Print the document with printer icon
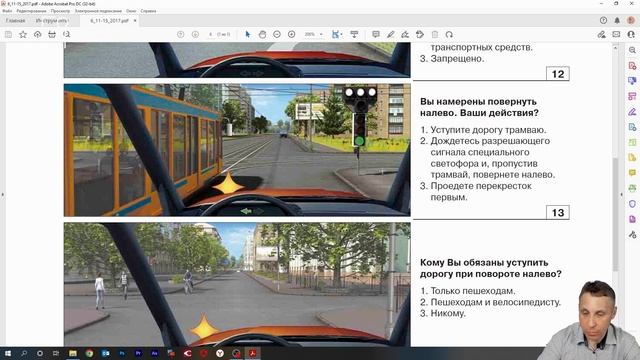The image size is (640, 360). tap(52, 35)
